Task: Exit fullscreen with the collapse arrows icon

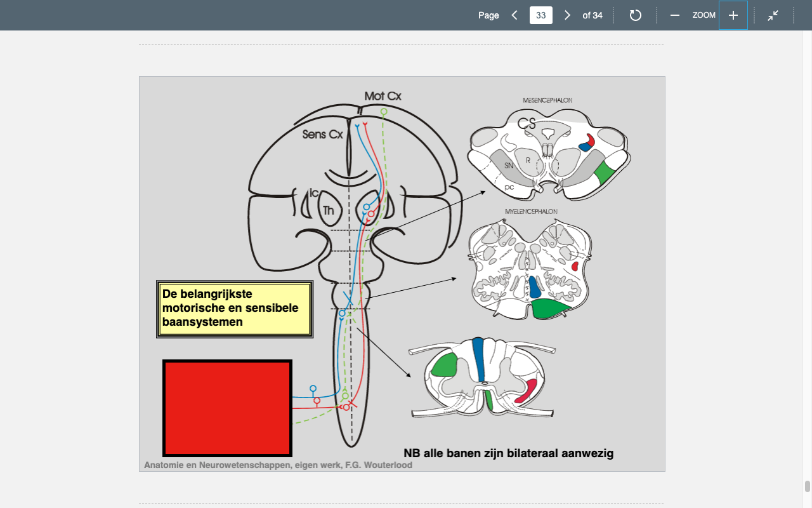Action: point(773,15)
